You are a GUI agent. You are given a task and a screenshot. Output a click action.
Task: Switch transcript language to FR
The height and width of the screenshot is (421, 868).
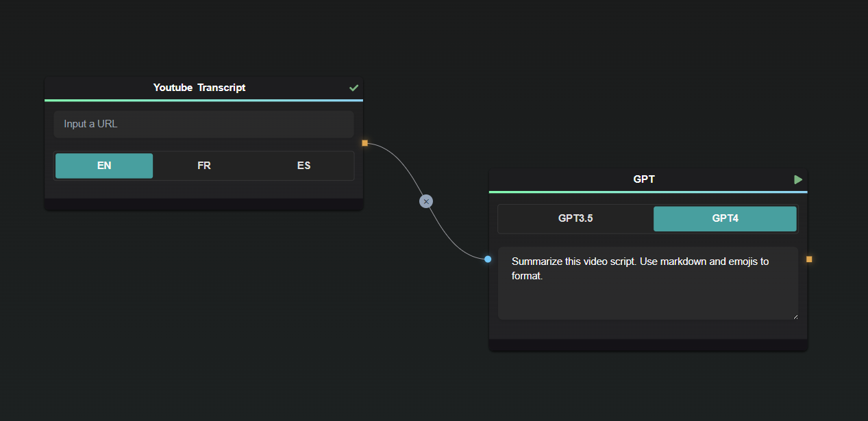(x=204, y=166)
